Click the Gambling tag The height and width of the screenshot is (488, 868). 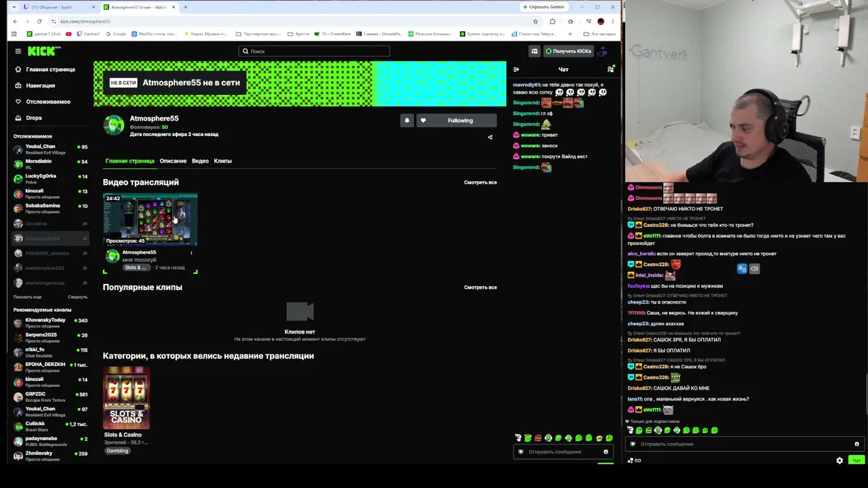(x=117, y=451)
